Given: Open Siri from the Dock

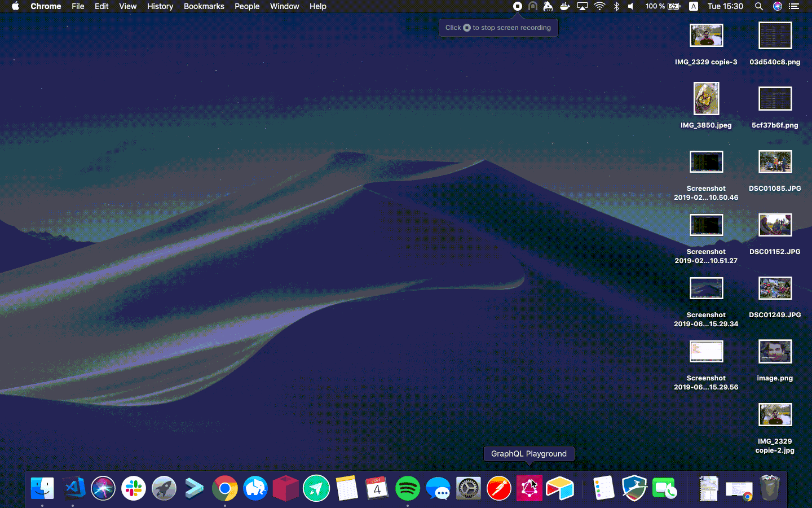Looking at the screenshot, I should [x=103, y=488].
